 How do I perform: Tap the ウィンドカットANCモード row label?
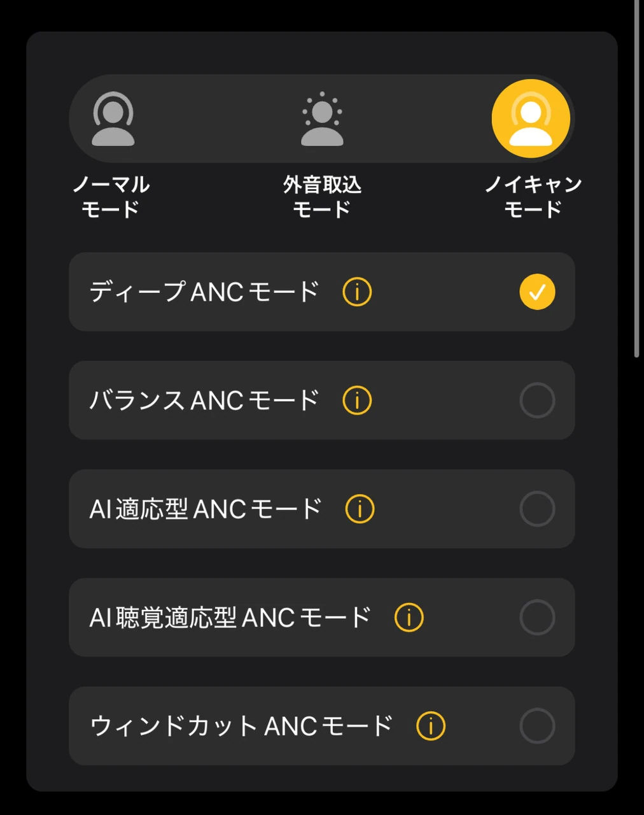(x=241, y=726)
